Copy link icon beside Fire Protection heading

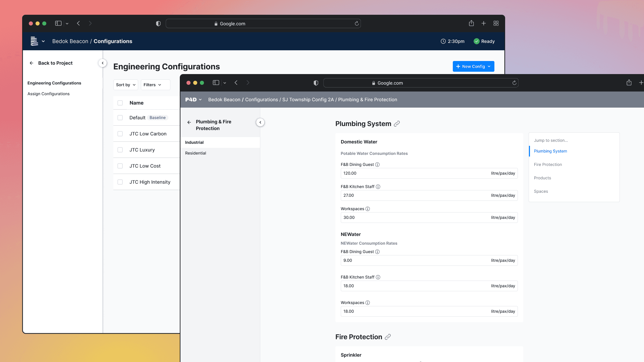[x=388, y=337]
